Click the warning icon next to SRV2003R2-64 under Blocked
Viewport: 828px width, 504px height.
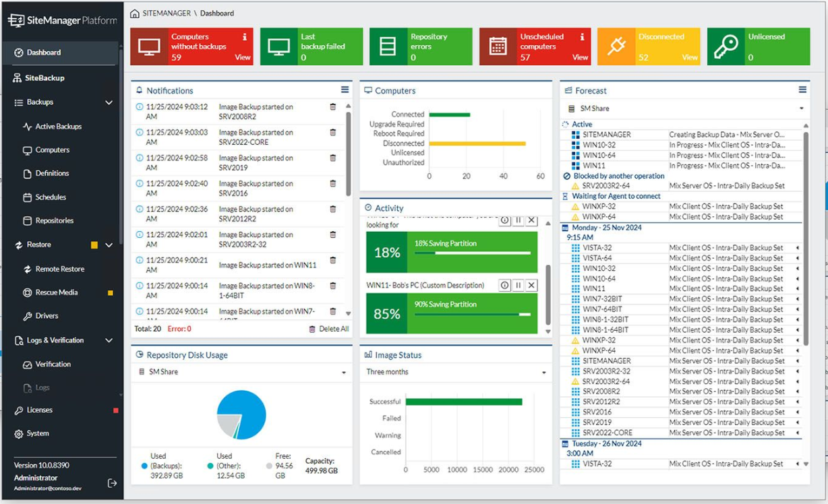click(575, 186)
